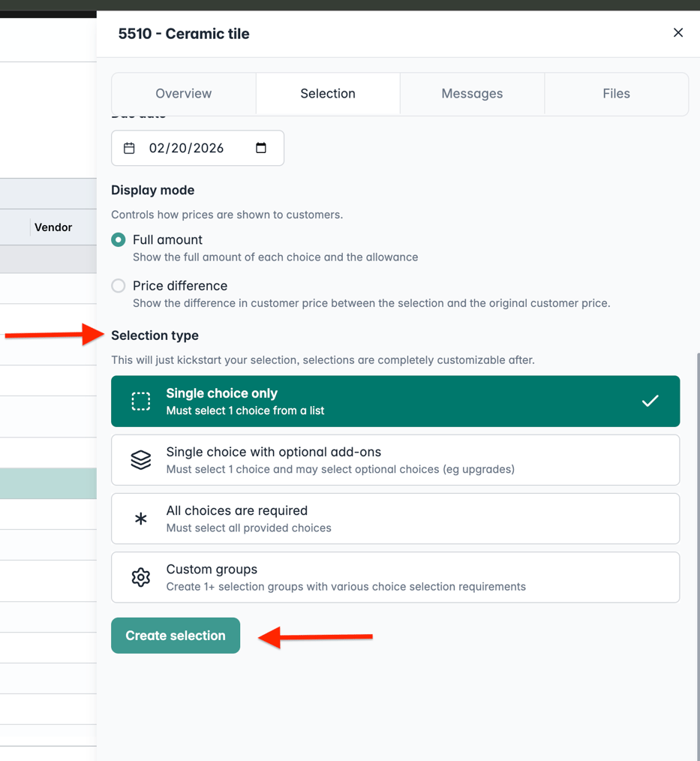Viewport: 700px width, 761px height.
Task: Click 'Controls how prices are shown to customers.'
Action: 227,215
